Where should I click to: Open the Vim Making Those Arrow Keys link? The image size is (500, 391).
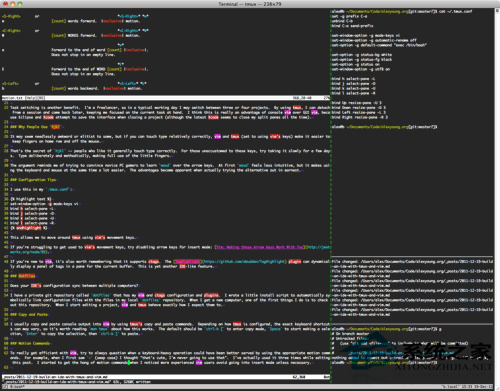click(x=260, y=247)
